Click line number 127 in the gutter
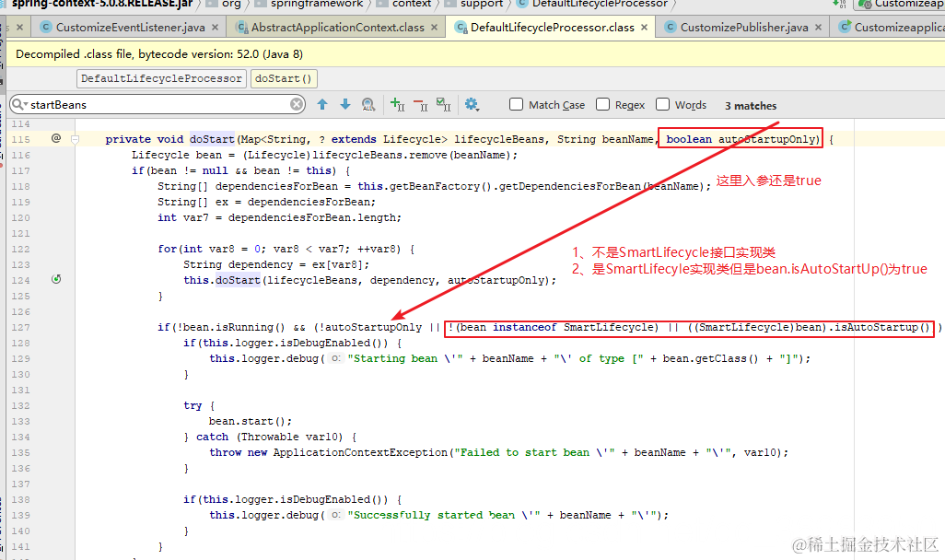This screenshot has width=945, height=560. coord(20,327)
